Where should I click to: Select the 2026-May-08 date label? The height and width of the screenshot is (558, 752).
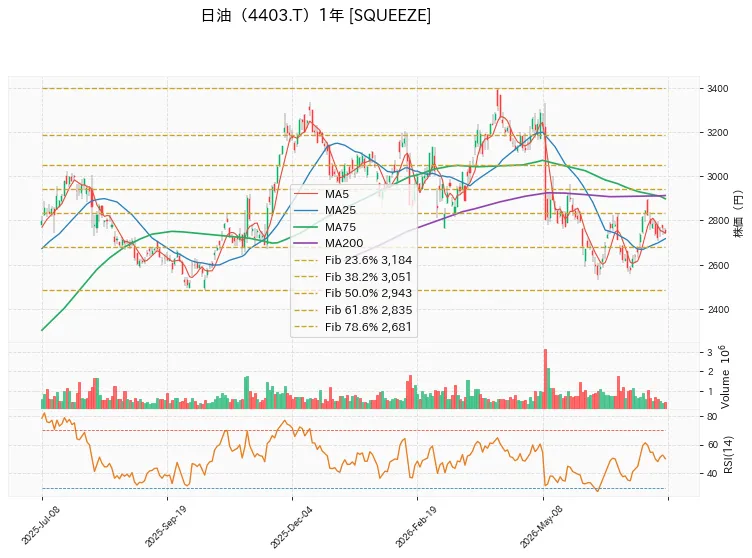pos(541,526)
